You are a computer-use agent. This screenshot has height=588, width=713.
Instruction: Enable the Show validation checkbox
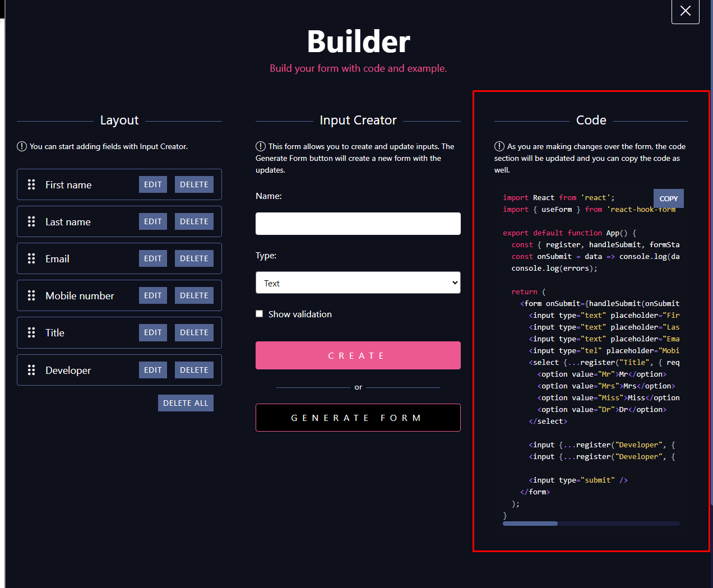click(x=259, y=314)
